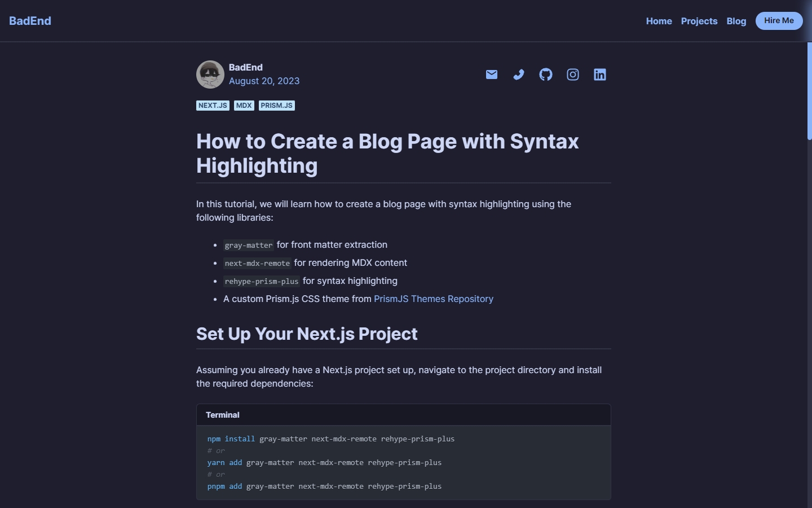Open the PrismJS Themes Repository link
The height and width of the screenshot is (508, 812).
[x=433, y=299]
